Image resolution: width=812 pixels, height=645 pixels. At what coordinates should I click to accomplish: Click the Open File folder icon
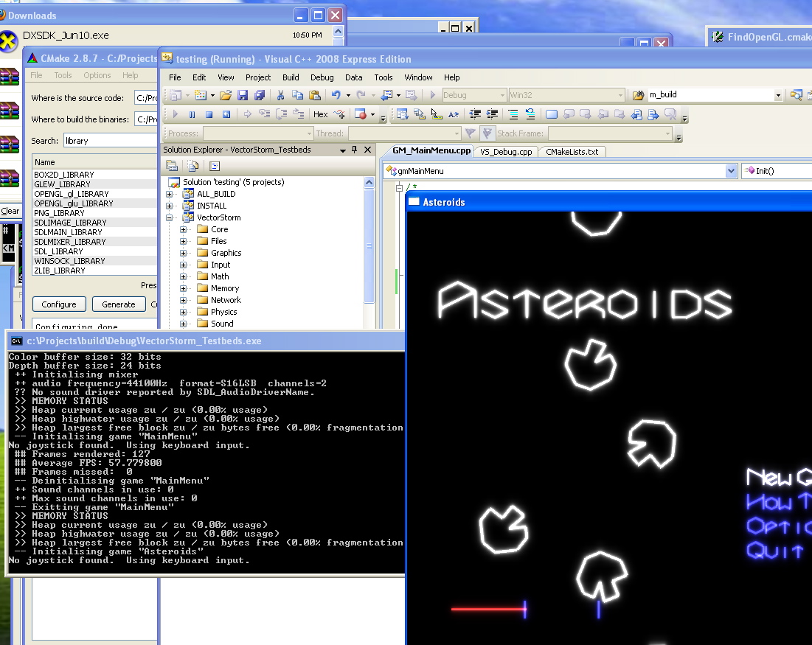(x=225, y=95)
